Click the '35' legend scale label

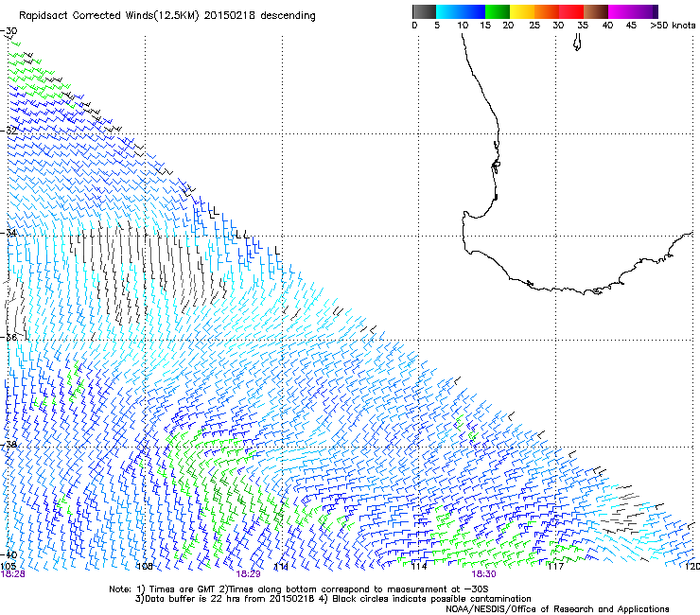click(x=583, y=26)
